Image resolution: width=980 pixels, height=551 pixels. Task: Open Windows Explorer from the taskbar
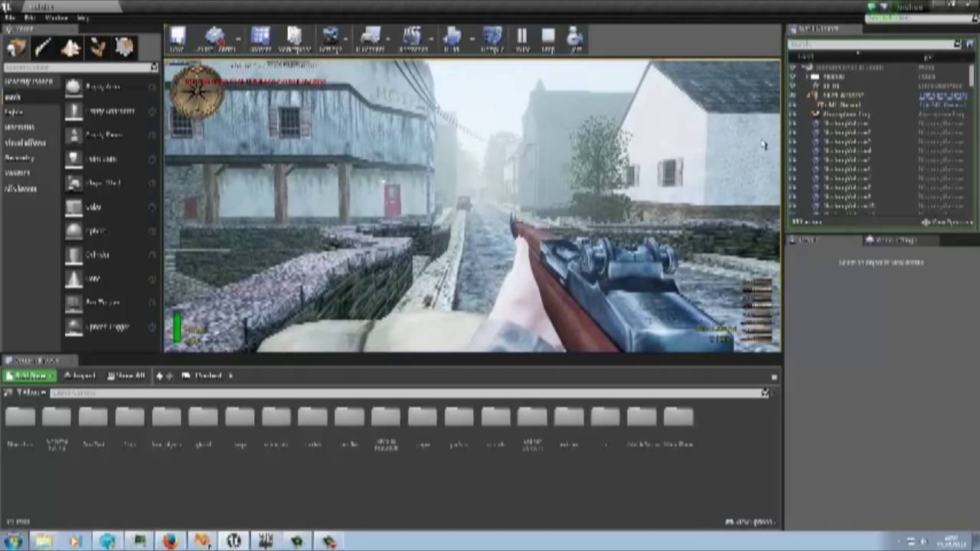tap(44, 541)
